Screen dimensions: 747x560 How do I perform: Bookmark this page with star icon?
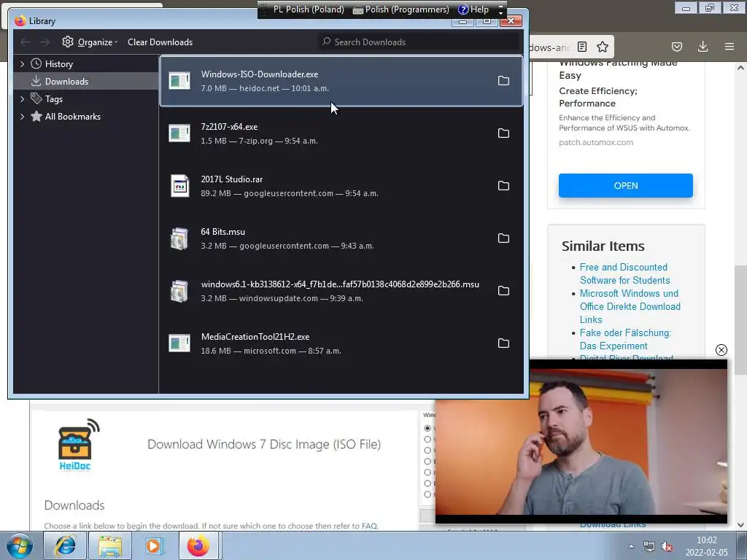[x=603, y=47]
